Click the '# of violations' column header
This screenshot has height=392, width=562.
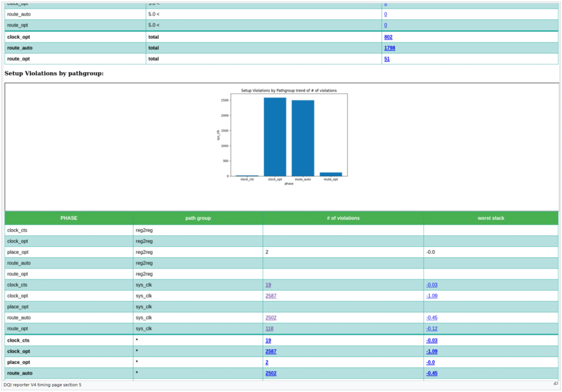pos(342,218)
